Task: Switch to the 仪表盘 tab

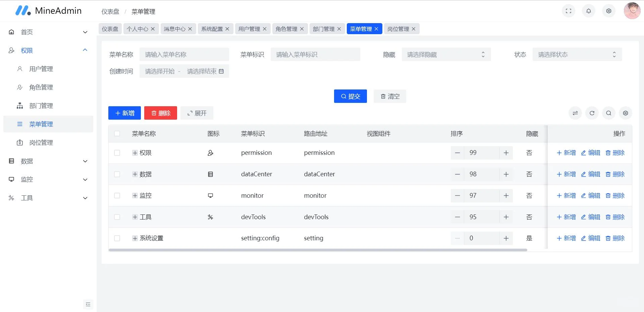Action: coord(110,29)
